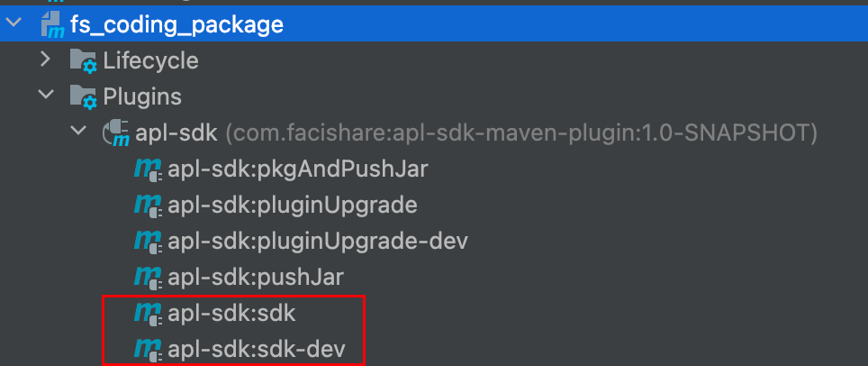
Task: Select the apl-sdk:sdk-dev goal
Action: (256, 348)
